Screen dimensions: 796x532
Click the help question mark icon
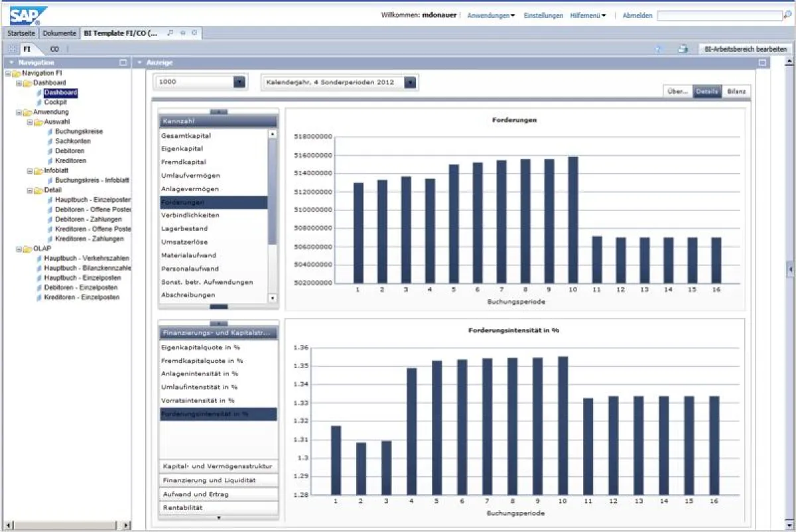(658, 49)
